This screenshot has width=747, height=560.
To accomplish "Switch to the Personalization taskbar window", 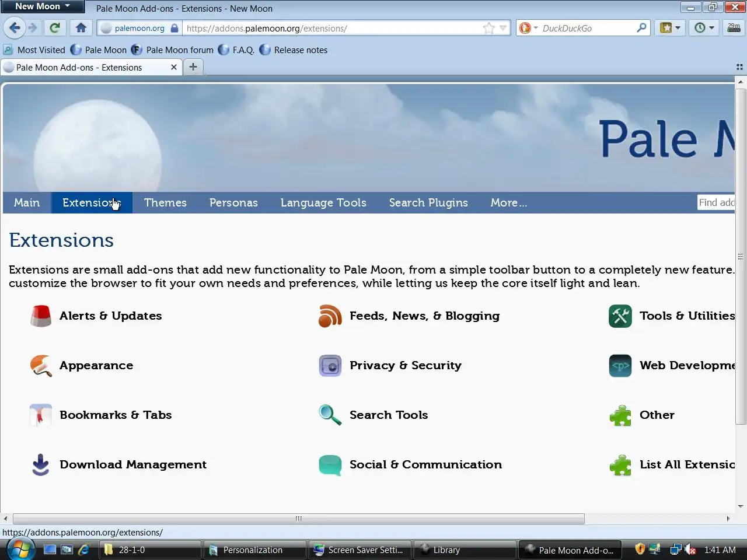I will tap(254, 550).
